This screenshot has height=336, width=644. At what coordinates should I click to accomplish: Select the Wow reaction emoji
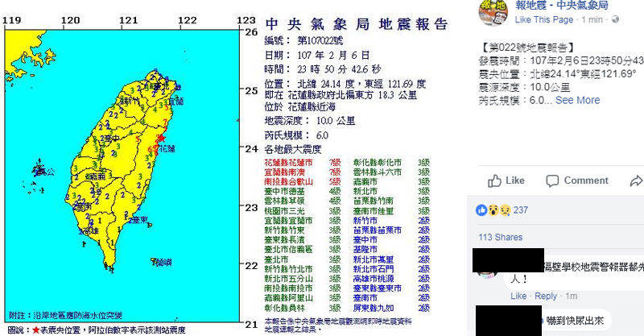[492, 209]
